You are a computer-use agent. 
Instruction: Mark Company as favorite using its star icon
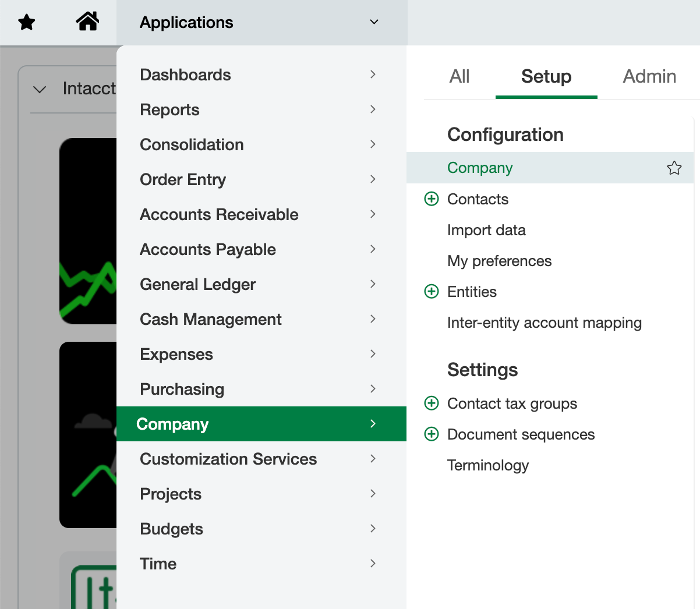point(674,168)
